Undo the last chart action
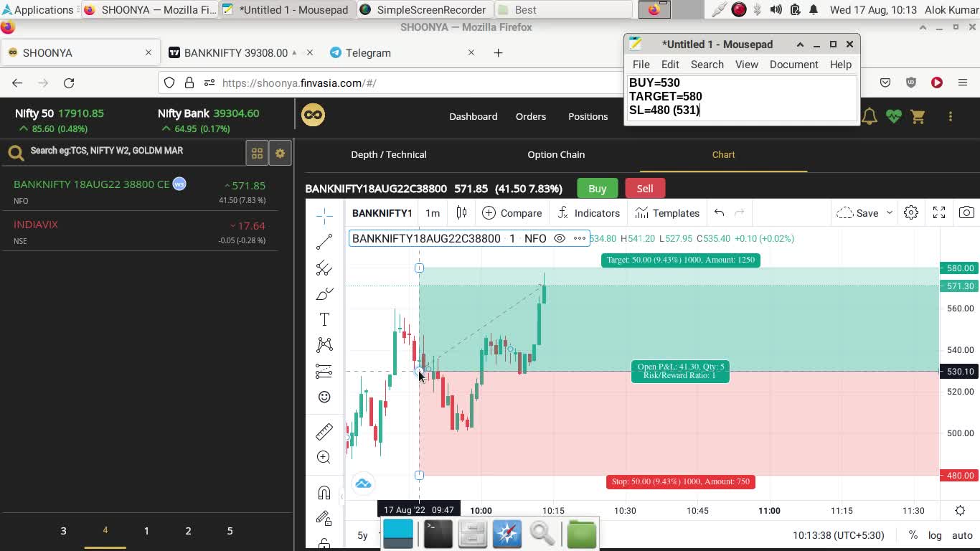The image size is (980, 551). pos(719,213)
